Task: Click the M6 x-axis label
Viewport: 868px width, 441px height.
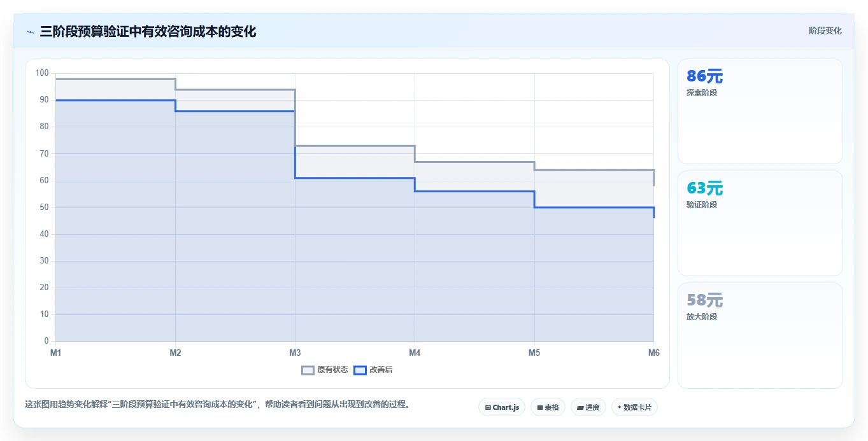Action: coord(653,353)
